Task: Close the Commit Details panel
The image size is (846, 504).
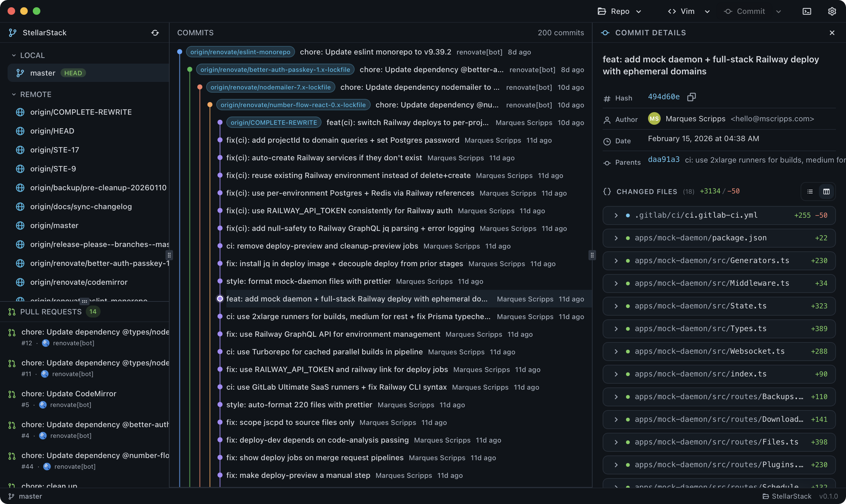Action: 832,33
